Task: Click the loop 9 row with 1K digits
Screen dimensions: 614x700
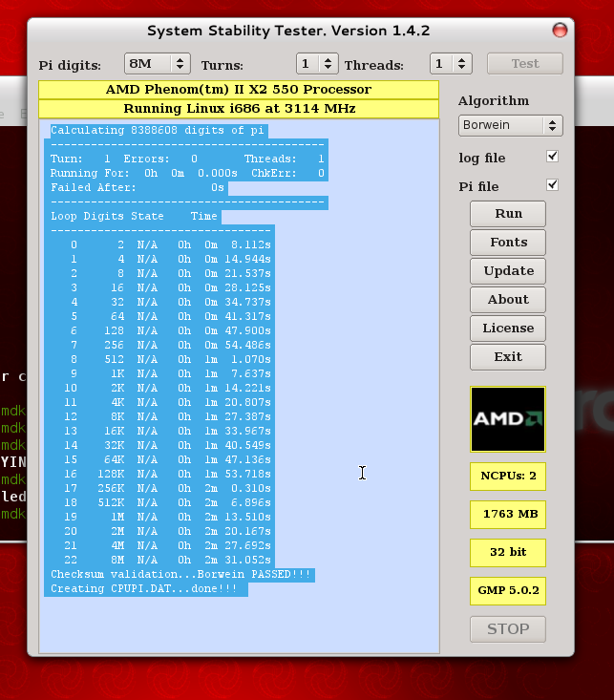Action: pyautogui.click(x=159, y=373)
